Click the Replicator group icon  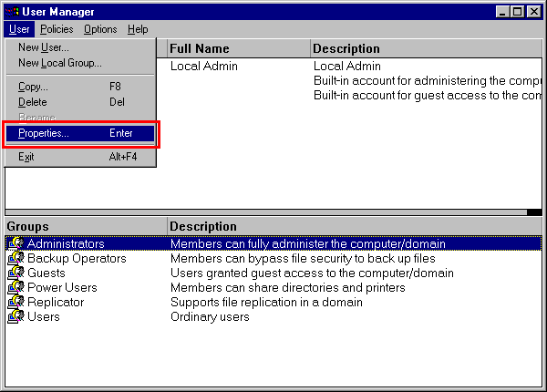[15, 302]
